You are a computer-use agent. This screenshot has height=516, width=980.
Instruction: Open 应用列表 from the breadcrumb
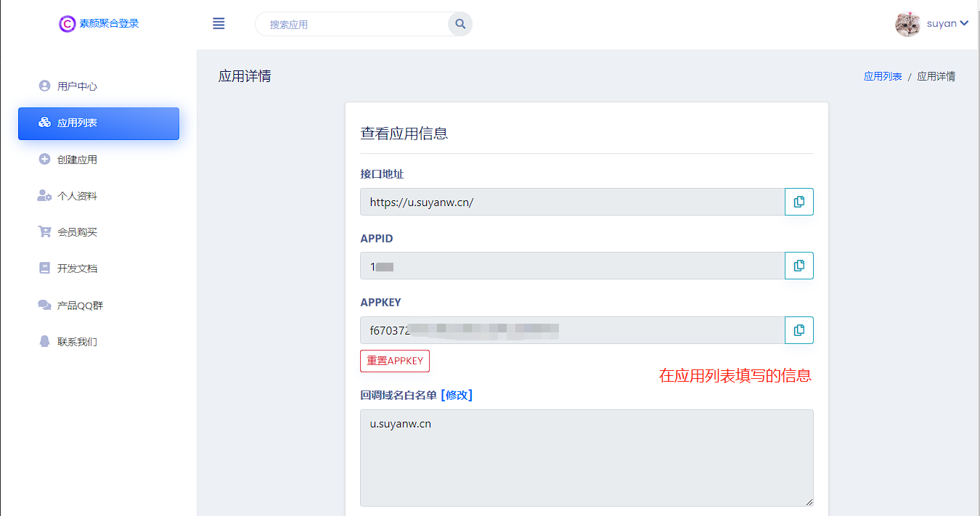882,75
